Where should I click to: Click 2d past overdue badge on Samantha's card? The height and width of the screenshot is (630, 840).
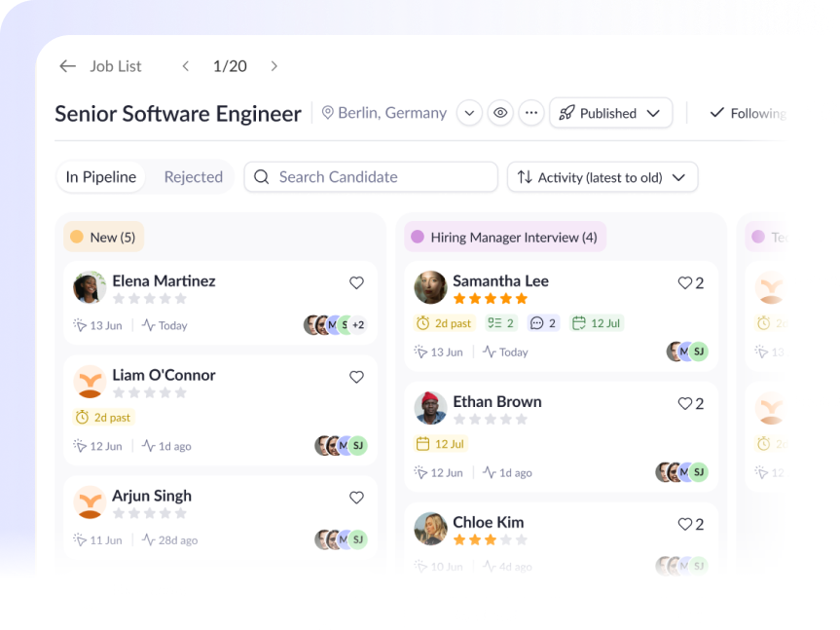coord(444,323)
